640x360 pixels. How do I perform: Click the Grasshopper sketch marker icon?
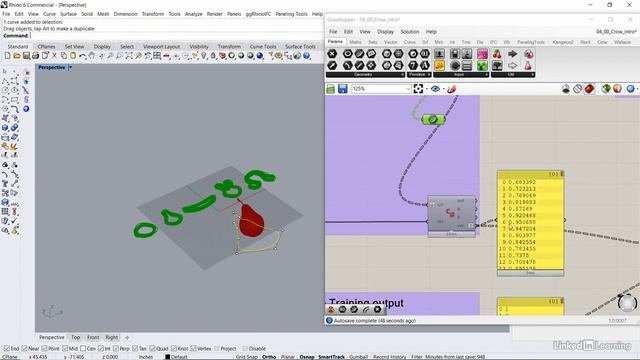(451, 89)
